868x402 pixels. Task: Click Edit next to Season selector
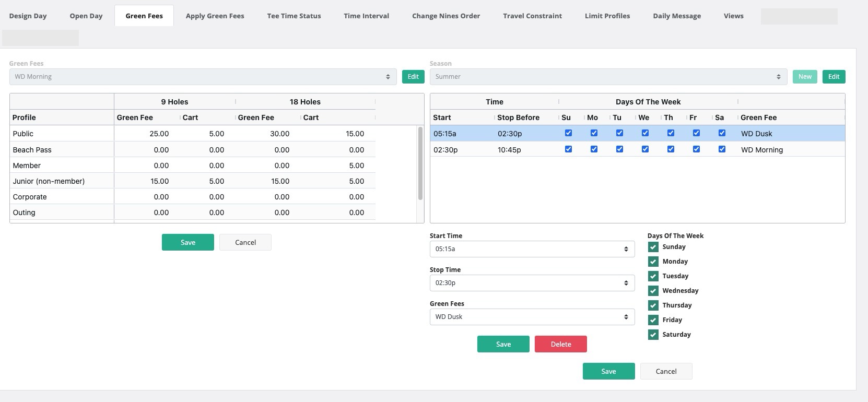[834, 77]
